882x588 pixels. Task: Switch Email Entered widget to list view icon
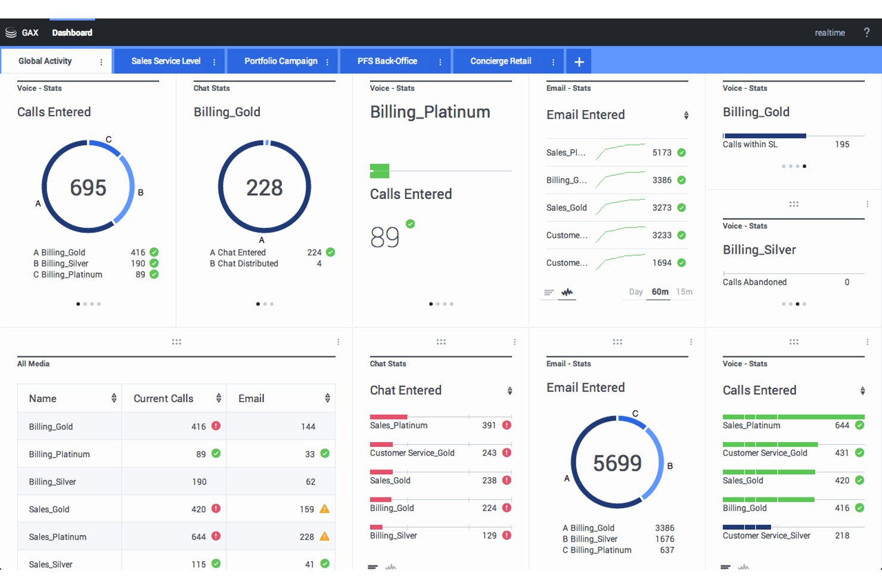click(x=549, y=293)
